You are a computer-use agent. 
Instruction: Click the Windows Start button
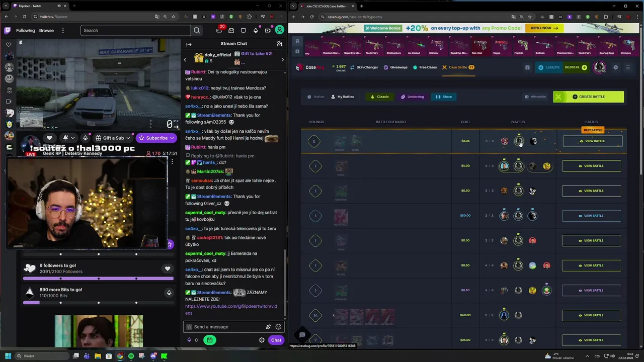coord(8,356)
